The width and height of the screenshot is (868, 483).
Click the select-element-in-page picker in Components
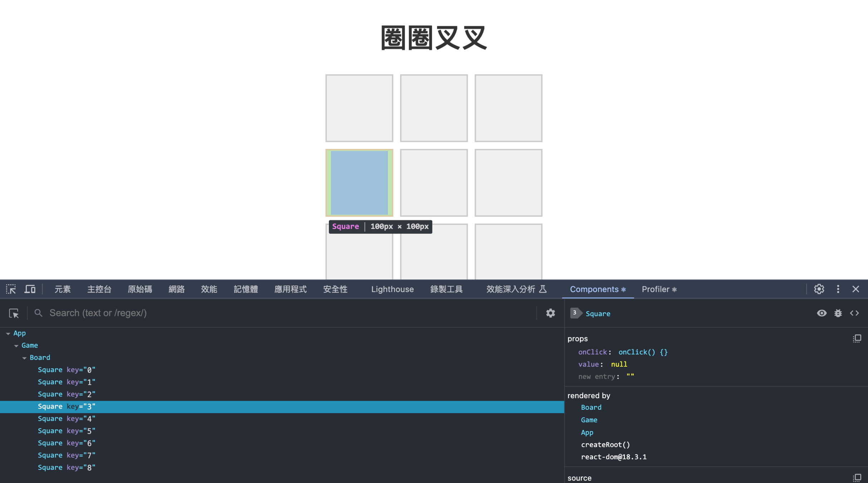[x=14, y=313]
